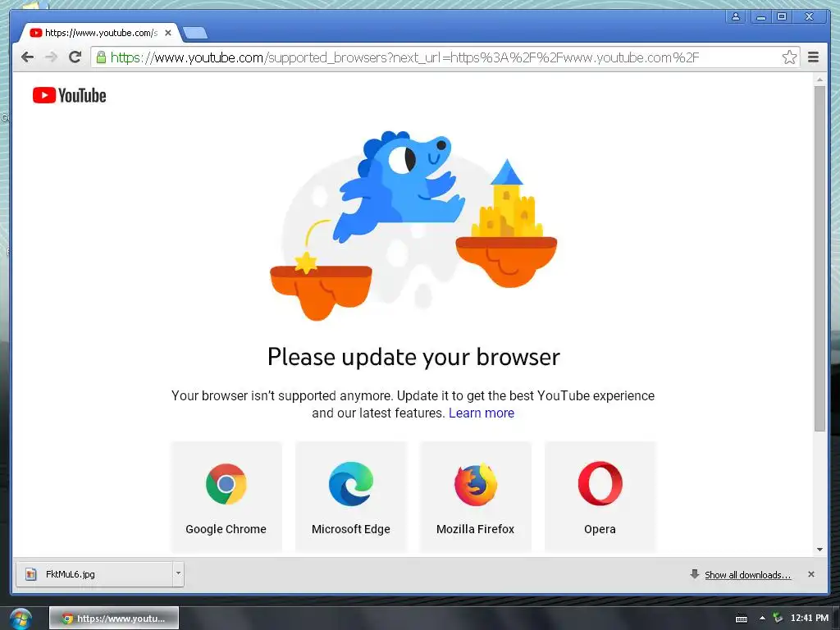Click the Chrome user profile icon
The width and height of the screenshot is (840, 630).
736,16
